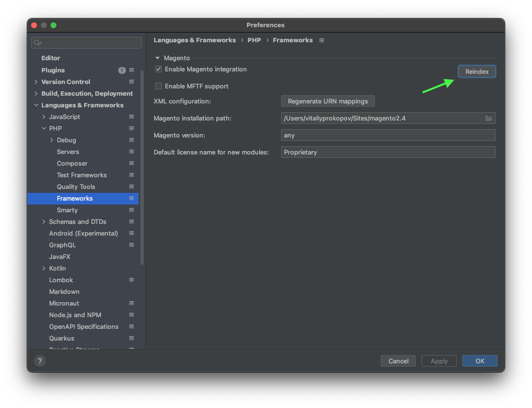The width and height of the screenshot is (532, 408).
Task: Open OpenAPI Specifications settings
Action: click(x=83, y=327)
